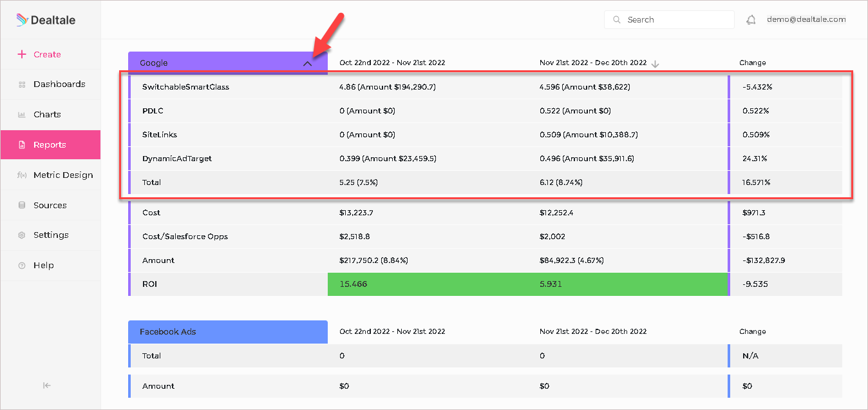This screenshot has height=410, width=868.
Task: Click amount $217,750.2 (8.84%)
Action: (373, 260)
